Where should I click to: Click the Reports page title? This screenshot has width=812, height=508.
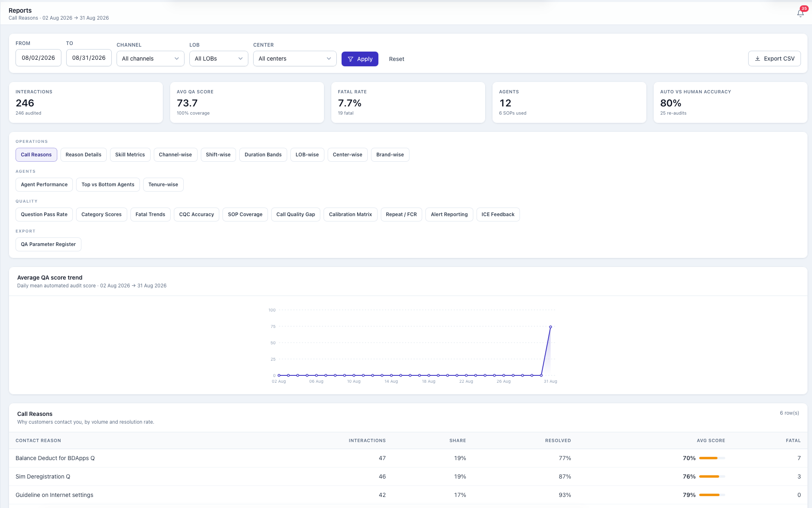(20, 10)
